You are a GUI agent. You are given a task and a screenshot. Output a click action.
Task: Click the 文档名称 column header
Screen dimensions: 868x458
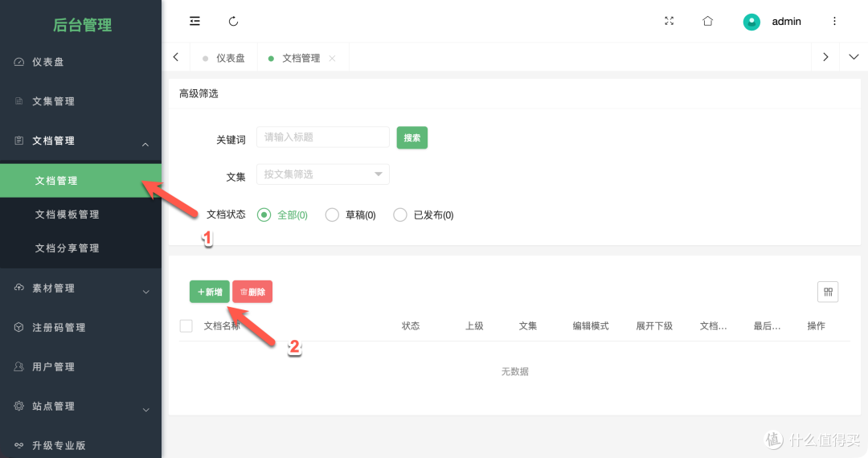(222, 325)
